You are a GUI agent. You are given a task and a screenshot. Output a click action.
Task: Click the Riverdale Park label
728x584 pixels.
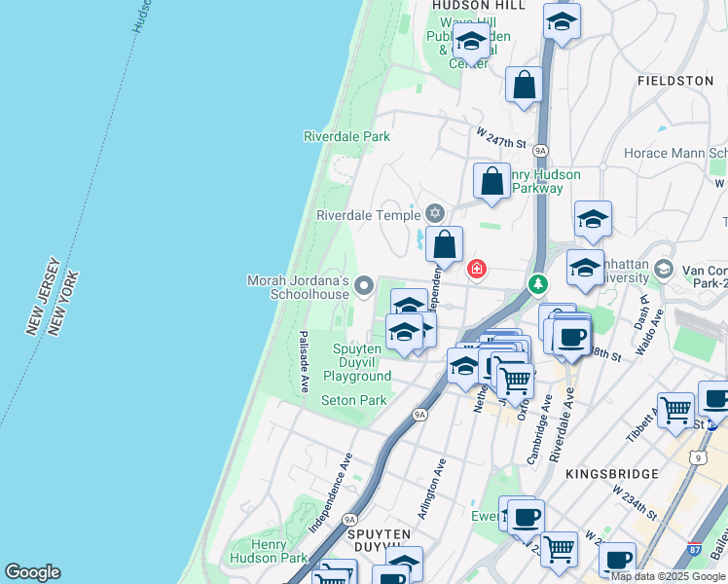pos(346,136)
